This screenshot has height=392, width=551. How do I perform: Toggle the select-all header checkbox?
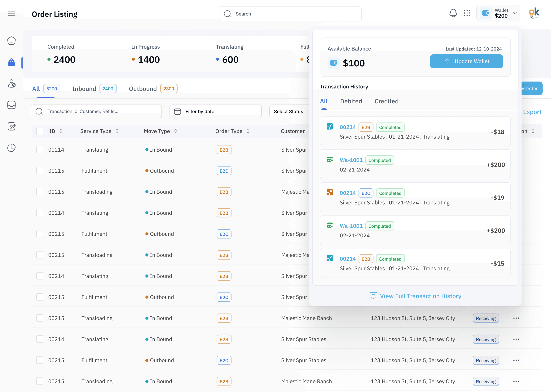click(40, 131)
